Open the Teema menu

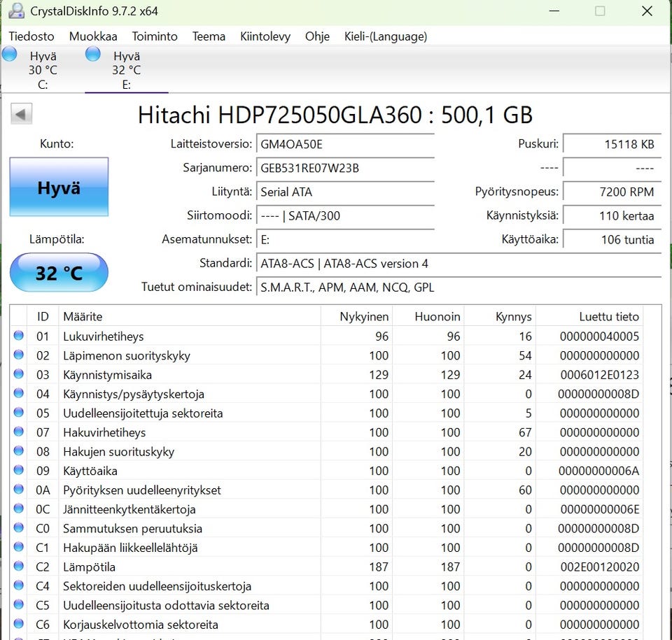209,36
